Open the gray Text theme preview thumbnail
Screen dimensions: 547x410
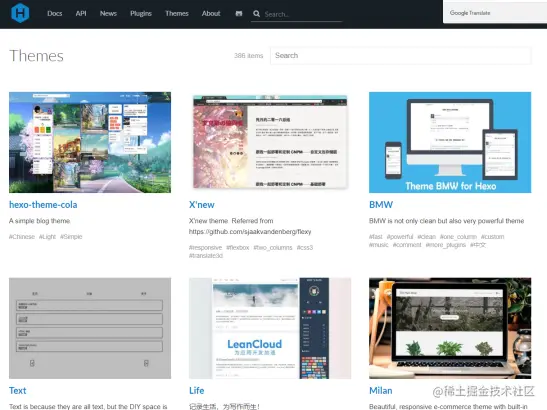[90, 328]
